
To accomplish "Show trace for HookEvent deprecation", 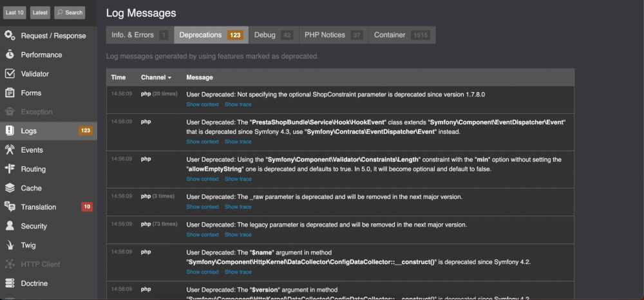I will [x=238, y=142].
